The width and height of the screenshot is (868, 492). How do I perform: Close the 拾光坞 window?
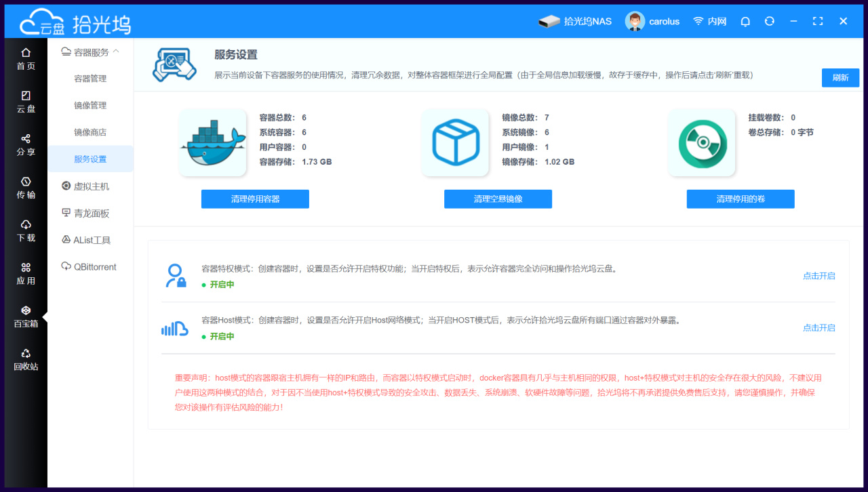click(844, 22)
